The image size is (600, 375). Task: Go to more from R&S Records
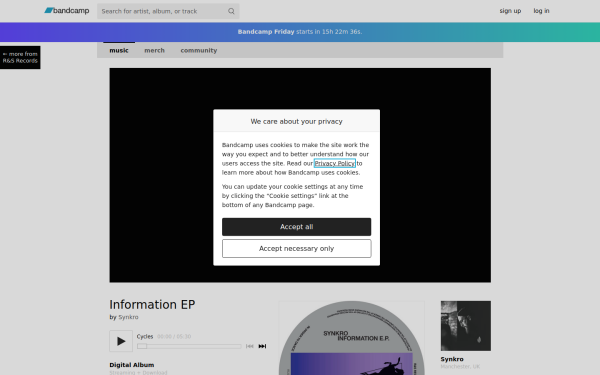click(20, 57)
